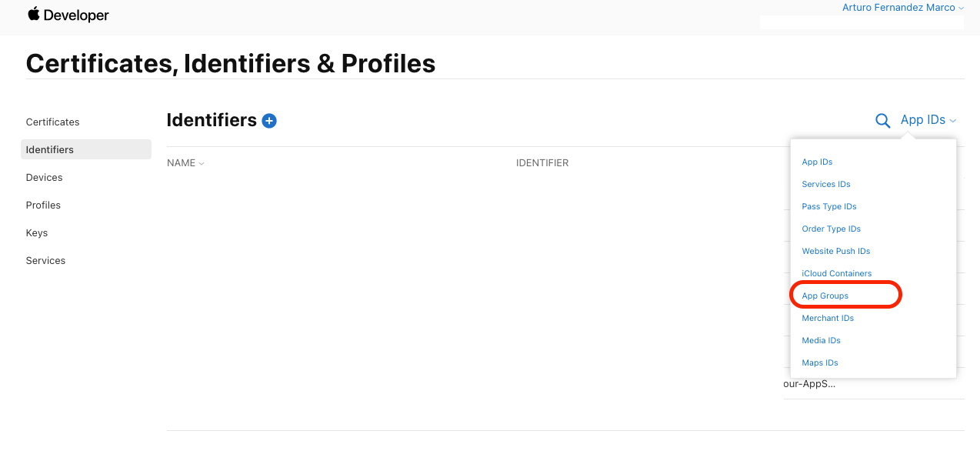
Task: Click the blue plus icon beside Identifiers
Action: click(x=269, y=121)
